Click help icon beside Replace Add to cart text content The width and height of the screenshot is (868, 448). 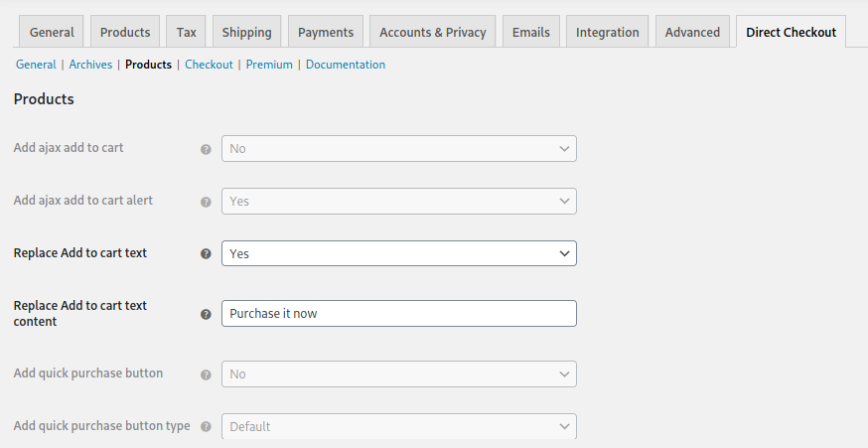click(x=206, y=314)
